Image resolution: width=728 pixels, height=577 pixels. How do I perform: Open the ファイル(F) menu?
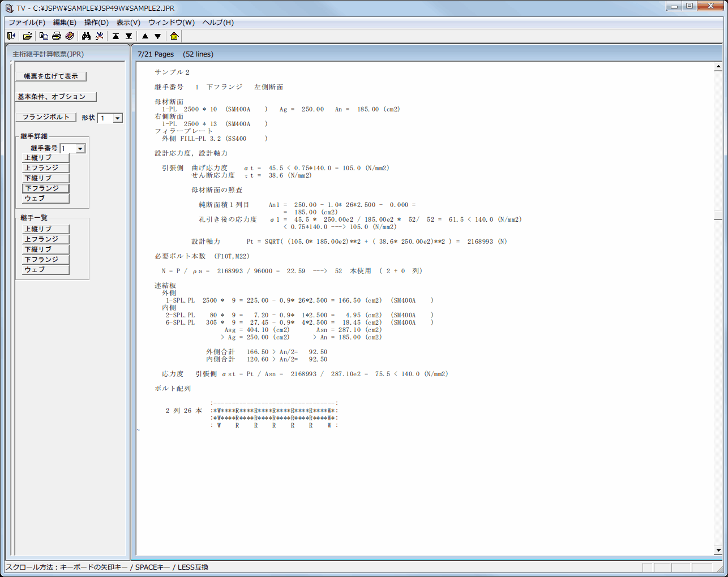pyautogui.click(x=27, y=23)
